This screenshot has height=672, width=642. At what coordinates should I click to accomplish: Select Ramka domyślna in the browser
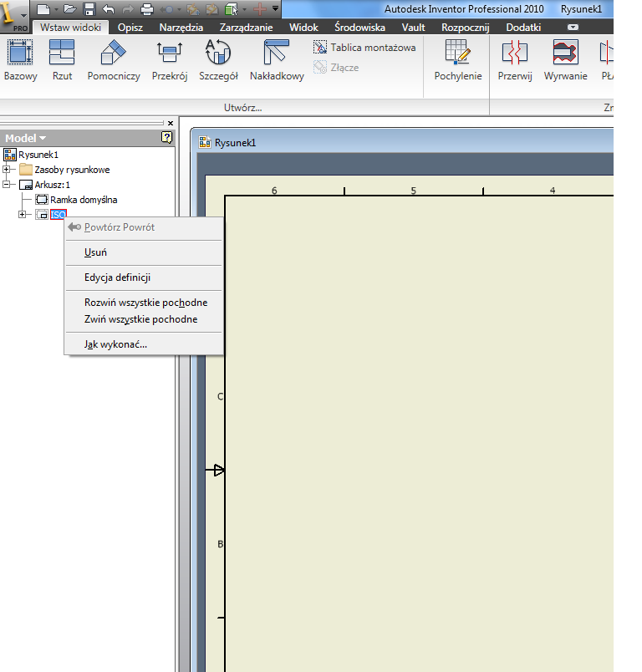84,200
